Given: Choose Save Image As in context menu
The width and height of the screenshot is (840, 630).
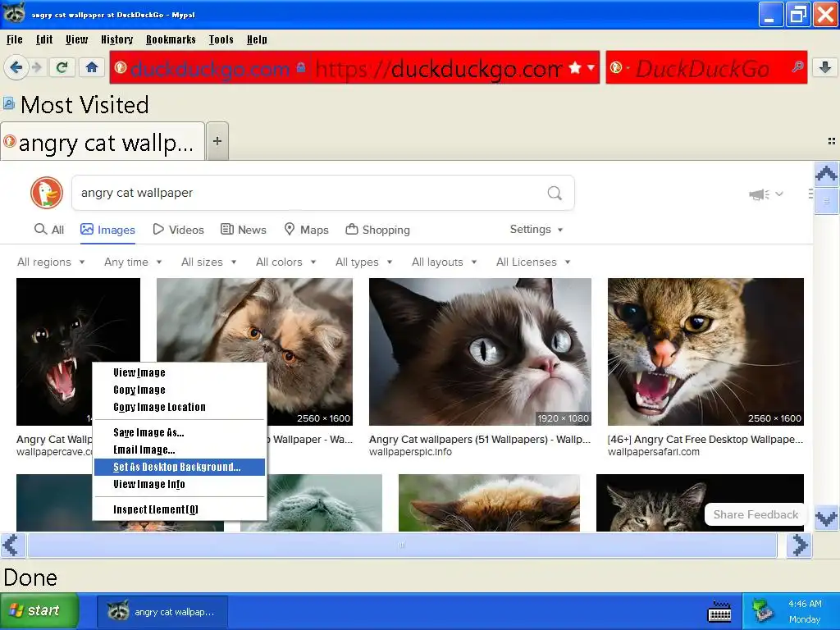Looking at the screenshot, I should pyautogui.click(x=180, y=433).
